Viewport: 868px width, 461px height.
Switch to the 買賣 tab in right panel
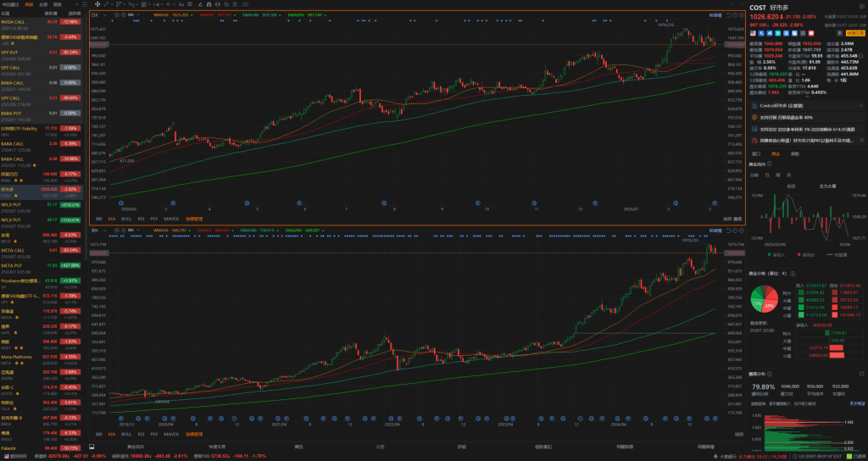[794, 153]
